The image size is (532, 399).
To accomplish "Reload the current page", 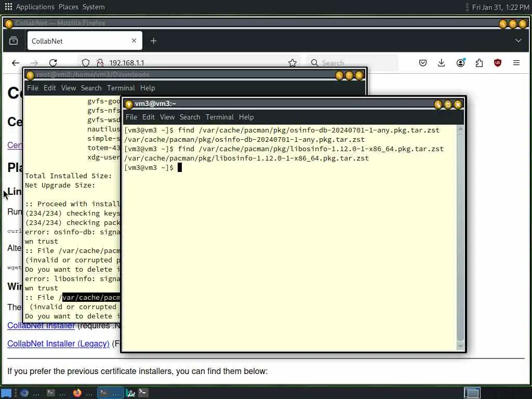I will pyautogui.click(x=53, y=63).
